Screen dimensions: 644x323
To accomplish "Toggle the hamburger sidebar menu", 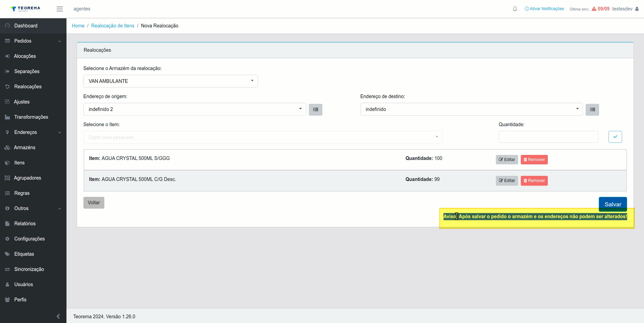I will click(60, 9).
